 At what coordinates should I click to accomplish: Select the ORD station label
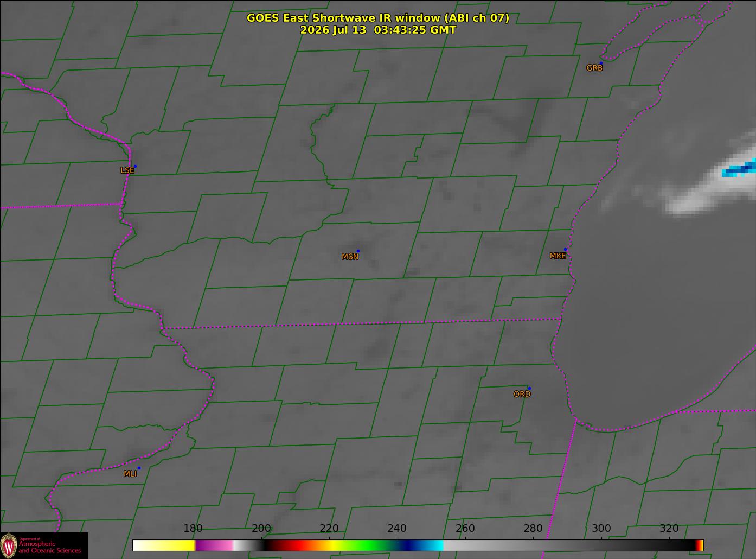[522, 395]
